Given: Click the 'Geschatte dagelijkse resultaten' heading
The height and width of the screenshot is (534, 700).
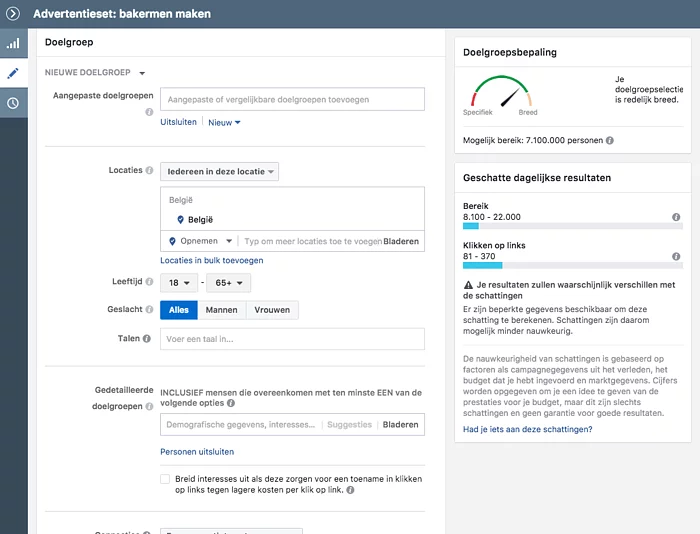Looking at the screenshot, I should click(537, 178).
